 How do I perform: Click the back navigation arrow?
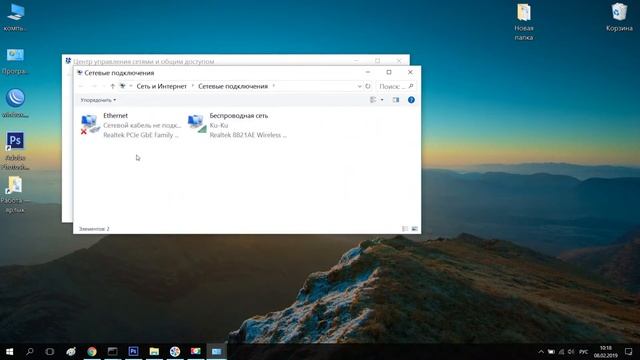(81, 86)
